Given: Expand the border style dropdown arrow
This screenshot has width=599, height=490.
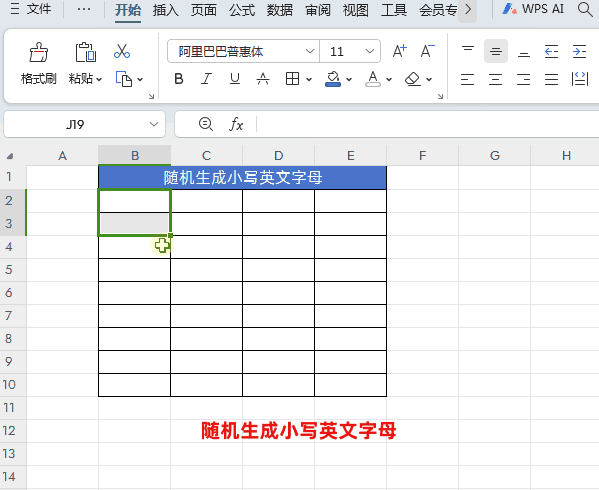Looking at the screenshot, I should click(309, 79).
